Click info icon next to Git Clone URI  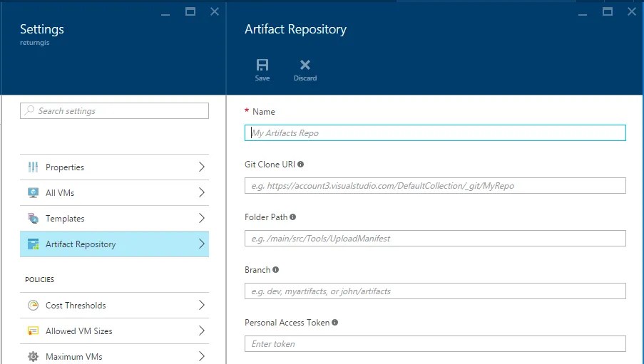(301, 164)
